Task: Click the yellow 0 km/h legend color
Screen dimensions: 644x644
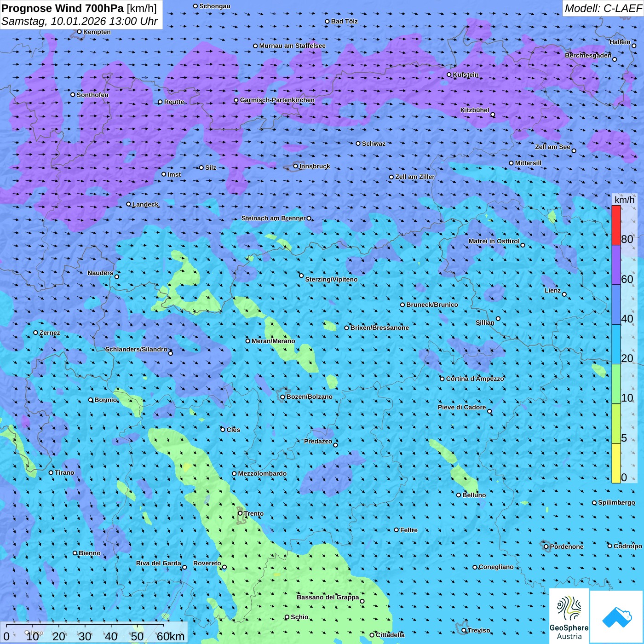Action: point(616,463)
